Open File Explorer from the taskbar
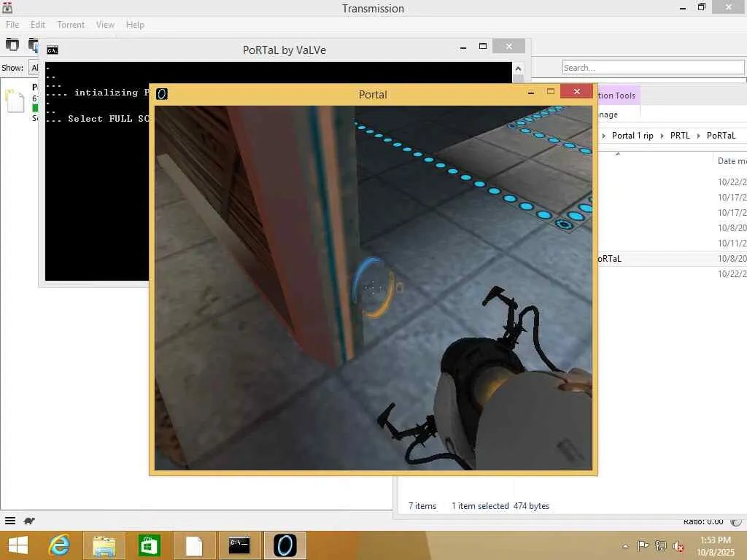 pyautogui.click(x=104, y=545)
